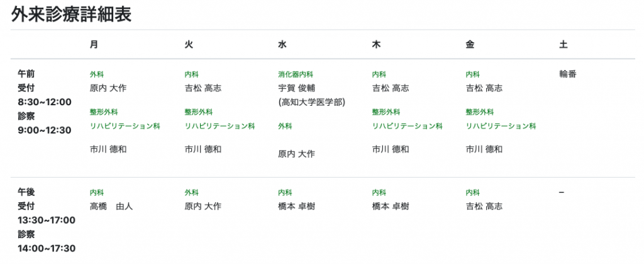Click the 外来診療詳細表 heading

pos(71,14)
